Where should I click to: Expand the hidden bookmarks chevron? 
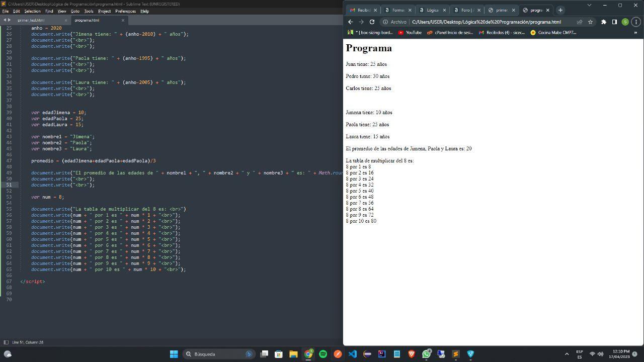[635, 32]
